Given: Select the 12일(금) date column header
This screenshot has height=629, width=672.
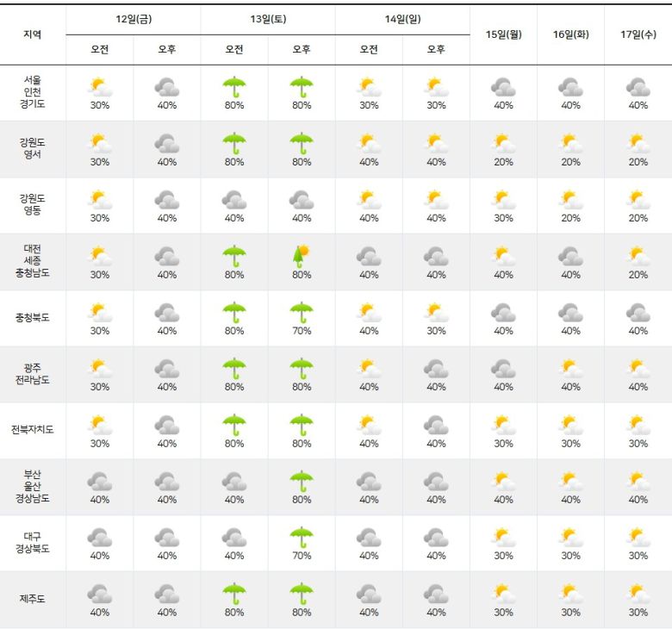Looking at the screenshot, I should click(x=134, y=19).
